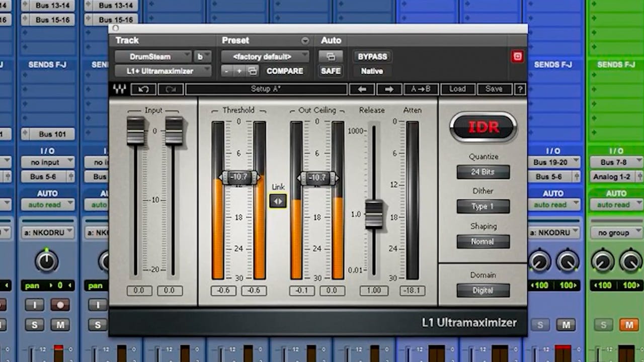644x362 pixels.
Task: Undo via the curved arrow icon
Action: [x=143, y=89]
